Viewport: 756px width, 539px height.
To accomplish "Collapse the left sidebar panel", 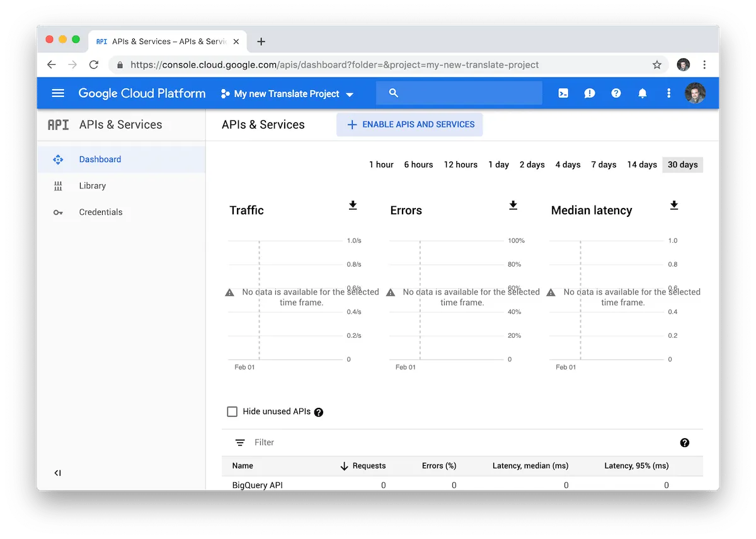I will point(57,473).
